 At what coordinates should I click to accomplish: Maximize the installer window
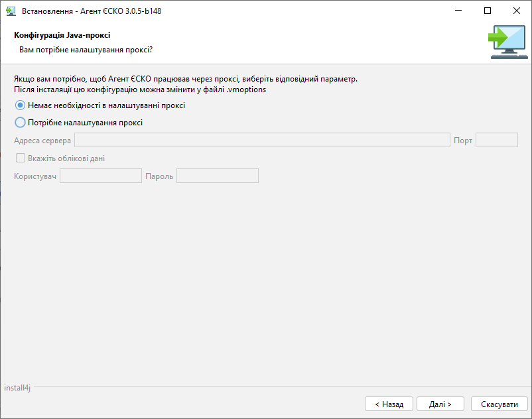[488, 11]
